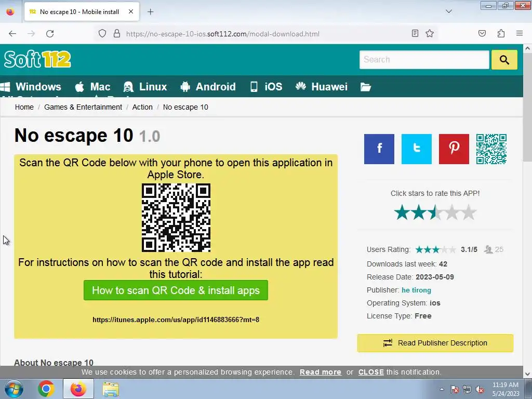Click the Home breadcrumb link
Screen dimensions: 532x399
[24, 107]
